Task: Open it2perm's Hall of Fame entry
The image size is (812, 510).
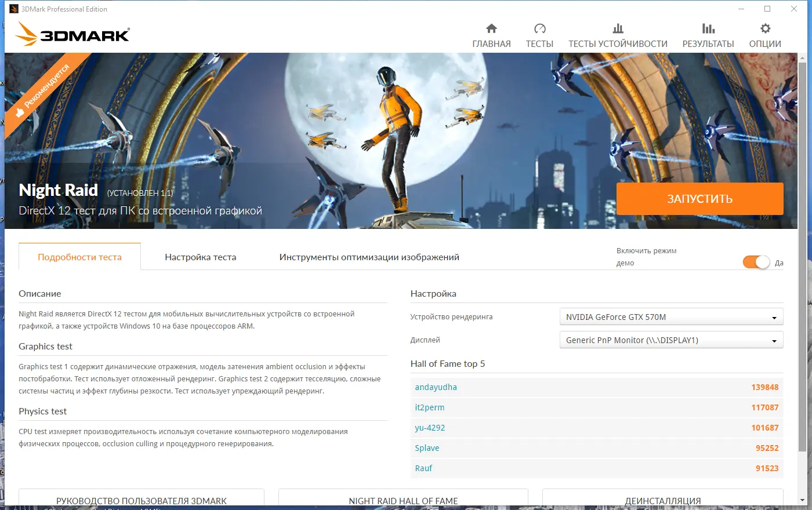Action: click(430, 407)
